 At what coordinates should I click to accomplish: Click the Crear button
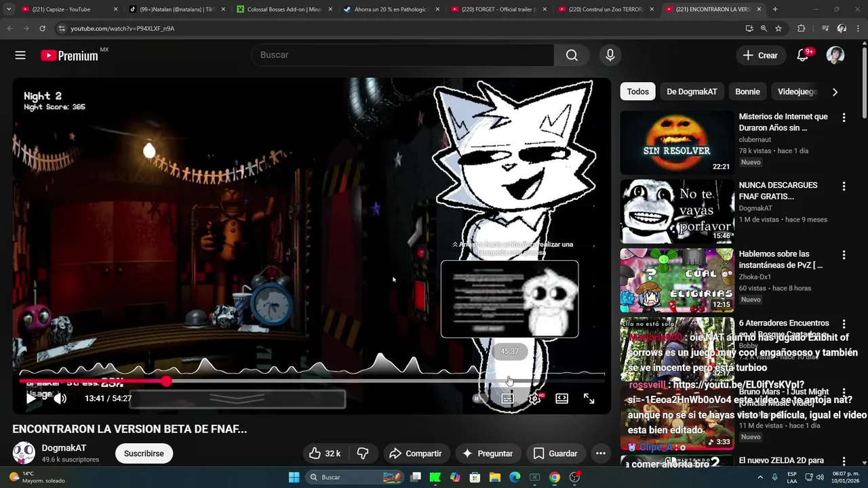click(760, 56)
